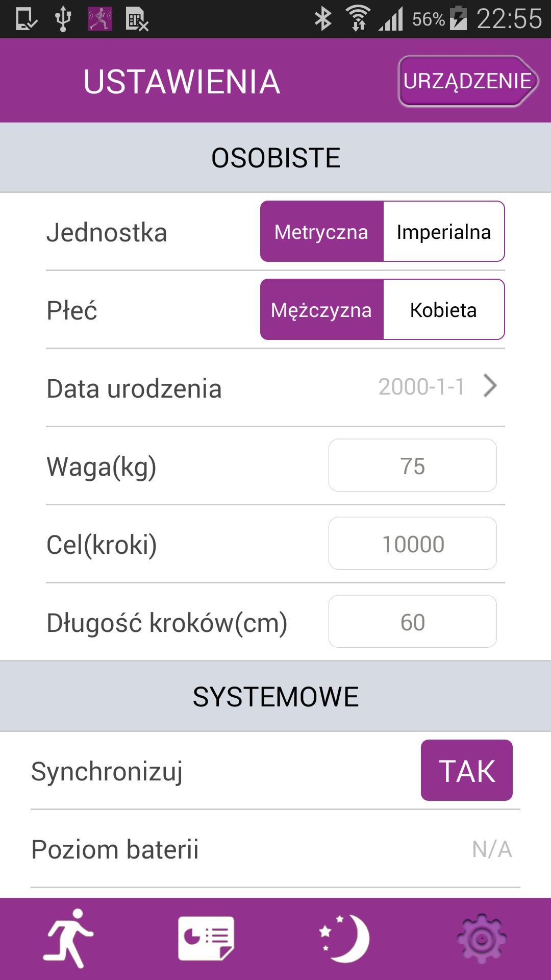Edit the Cel(kroki) step goal field
Screen dimensions: 551x980
412,544
